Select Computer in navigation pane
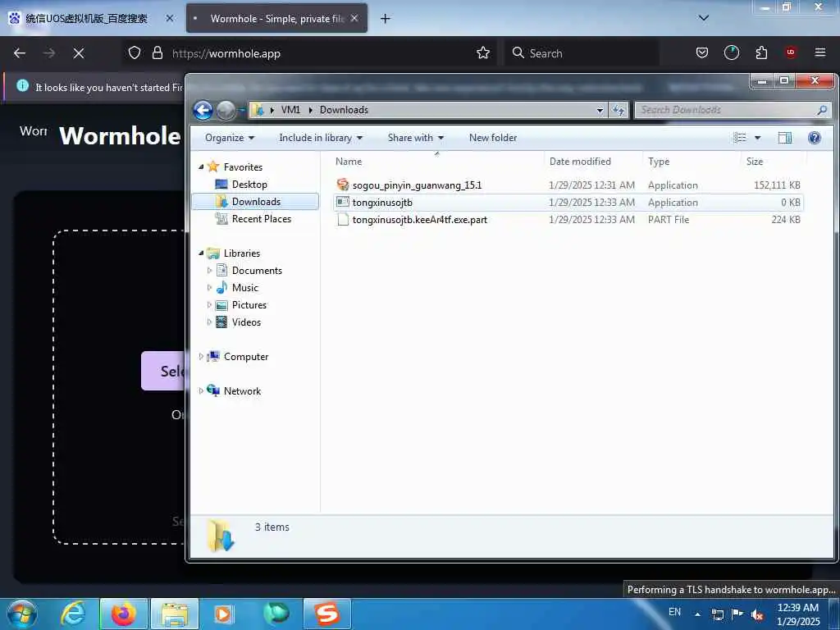 246,356
